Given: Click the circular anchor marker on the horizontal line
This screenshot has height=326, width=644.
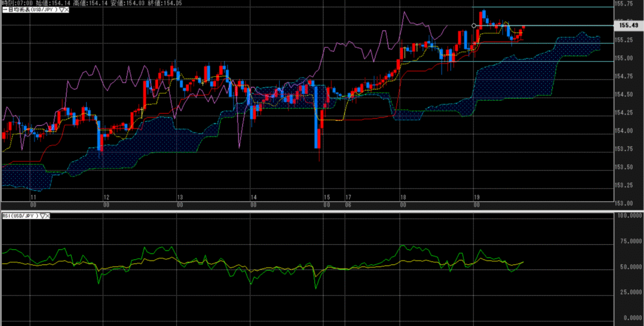Looking at the screenshot, I should tap(474, 25).
